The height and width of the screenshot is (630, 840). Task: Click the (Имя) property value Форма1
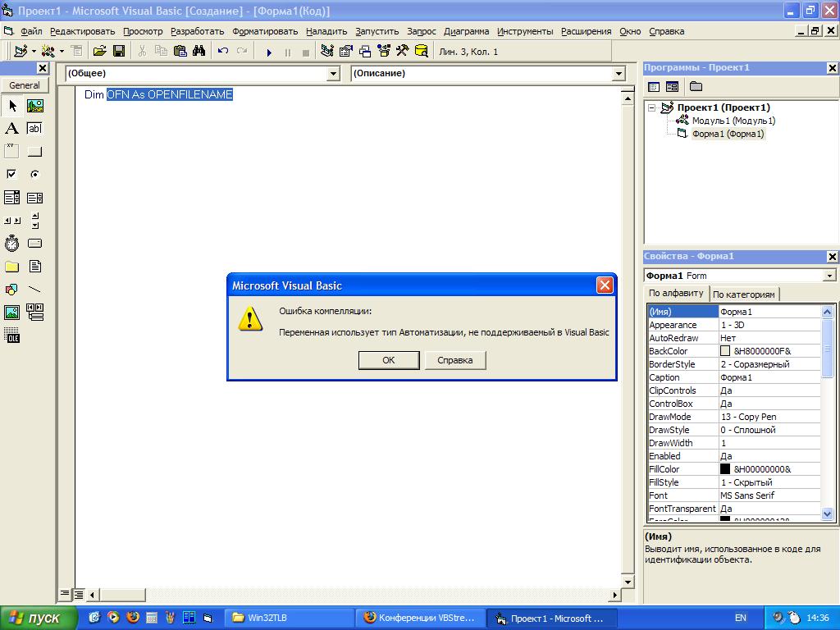point(769,312)
